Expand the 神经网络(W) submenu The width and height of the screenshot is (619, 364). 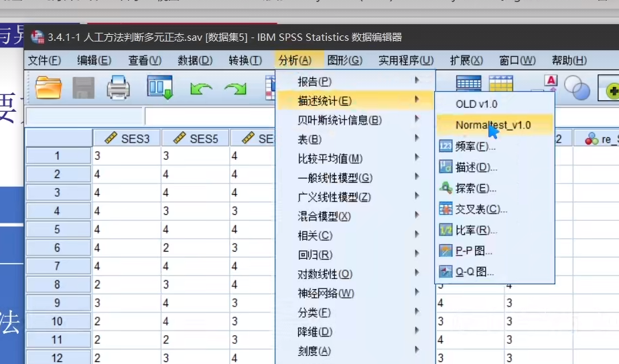[355, 294]
